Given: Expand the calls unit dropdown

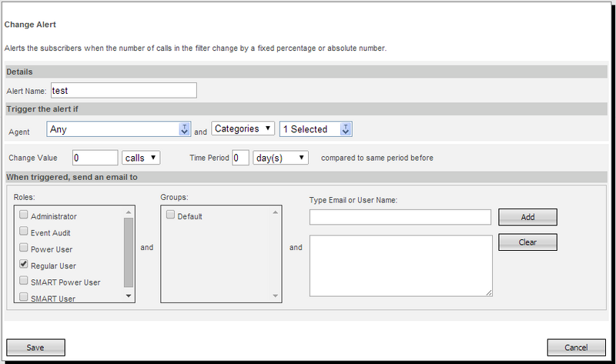Looking at the screenshot, I should [x=141, y=158].
